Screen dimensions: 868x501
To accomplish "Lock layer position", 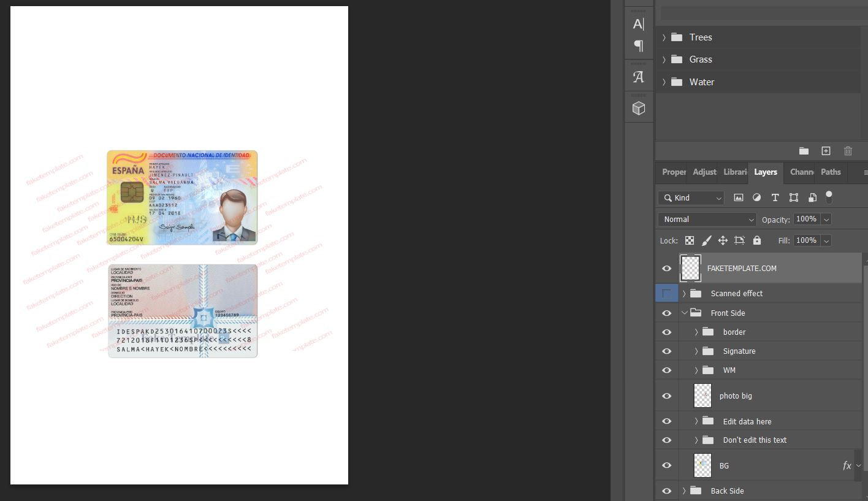I will pos(723,240).
